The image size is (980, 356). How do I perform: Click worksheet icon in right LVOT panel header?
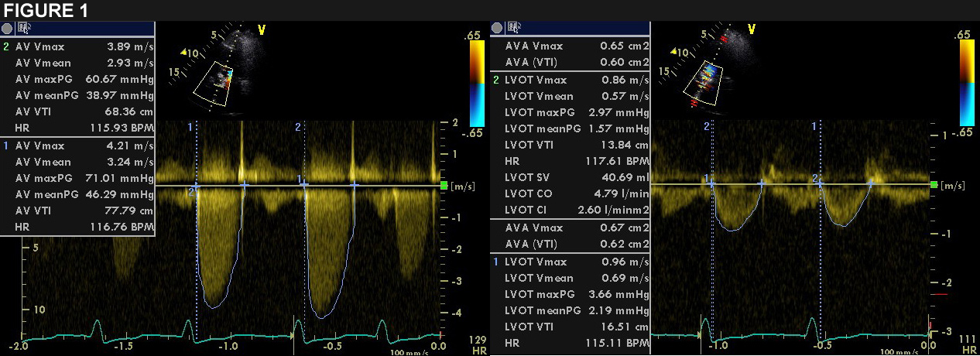[x=514, y=28]
